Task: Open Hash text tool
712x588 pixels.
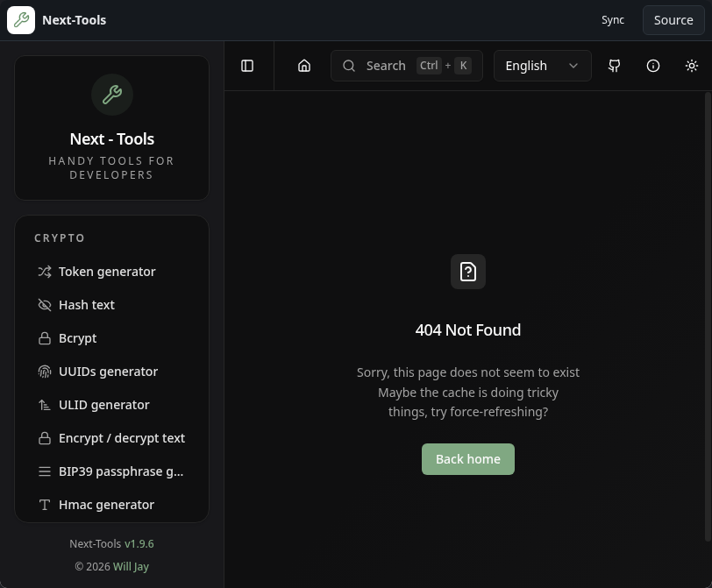Action: (111, 305)
